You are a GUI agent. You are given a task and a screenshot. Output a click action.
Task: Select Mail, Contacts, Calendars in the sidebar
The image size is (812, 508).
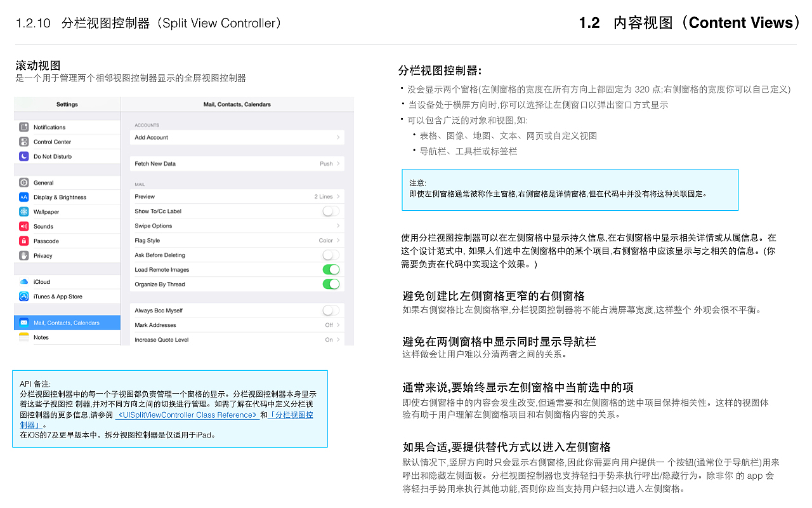(x=67, y=322)
